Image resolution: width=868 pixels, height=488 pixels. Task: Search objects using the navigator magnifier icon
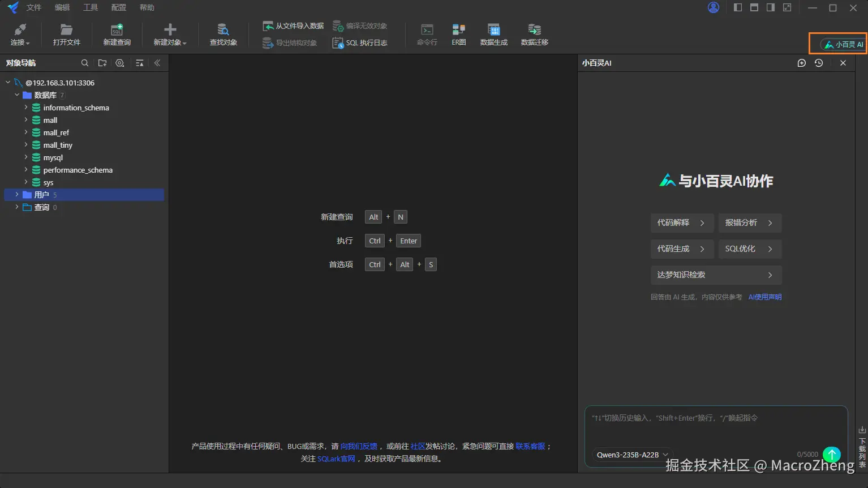pos(85,63)
